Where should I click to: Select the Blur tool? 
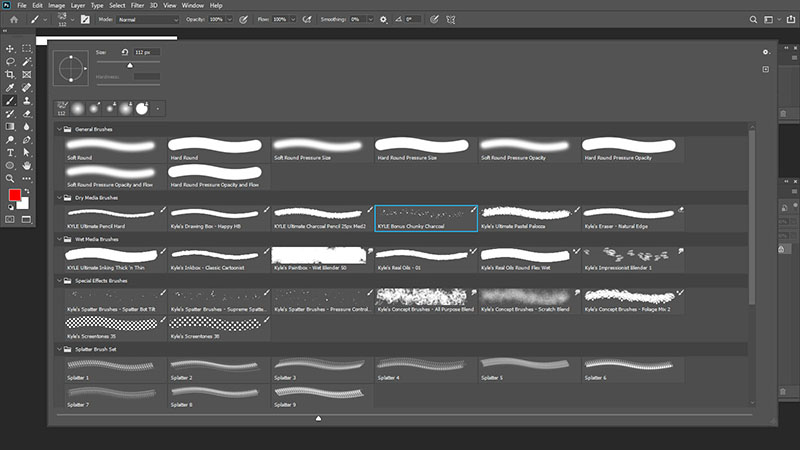[27, 127]
